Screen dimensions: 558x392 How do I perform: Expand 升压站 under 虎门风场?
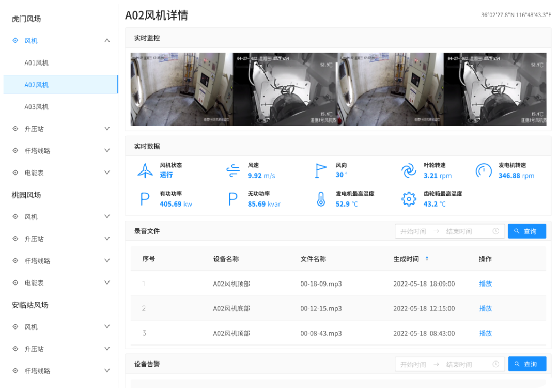coord(107,129)
